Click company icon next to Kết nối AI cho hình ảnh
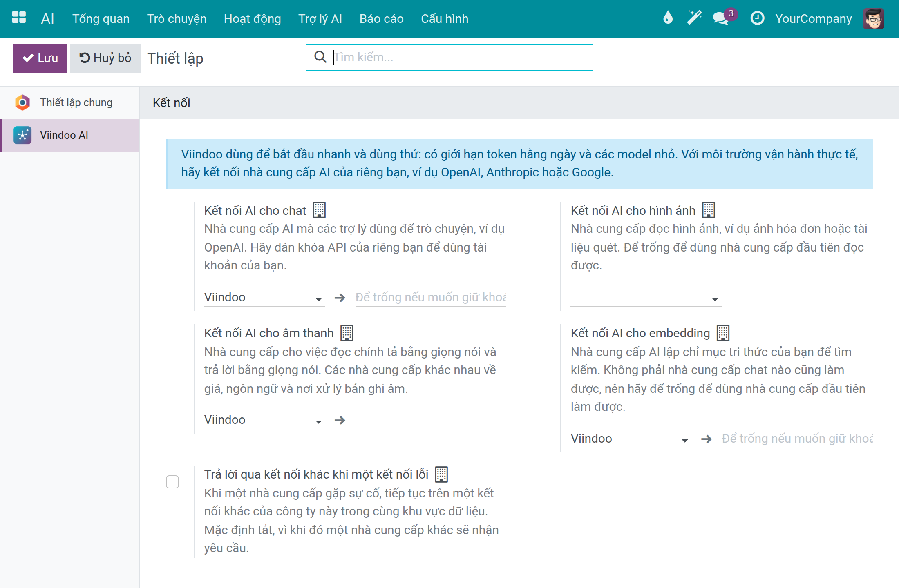Image resolution: width=899 pixels, height=588 pixels. [x=709, y=210]
